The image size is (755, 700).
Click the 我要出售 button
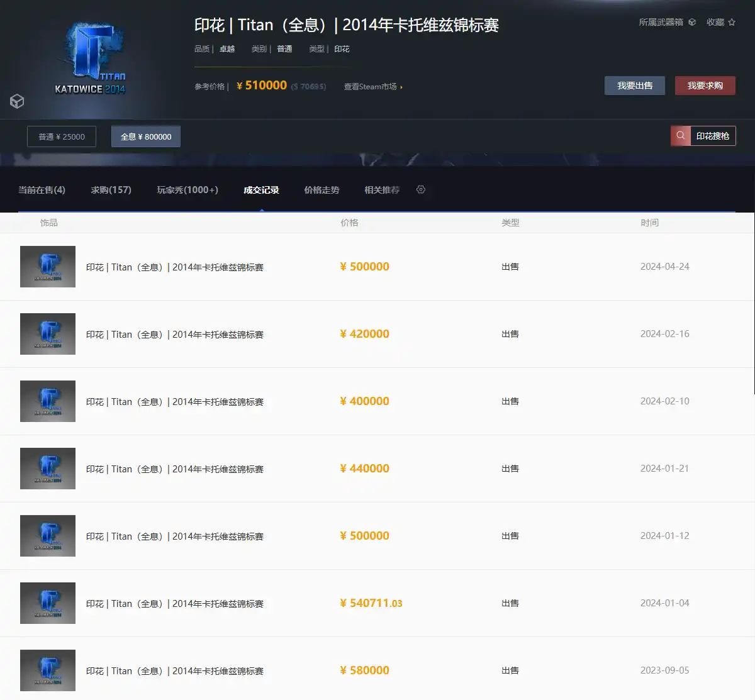(x=634, y=86)
